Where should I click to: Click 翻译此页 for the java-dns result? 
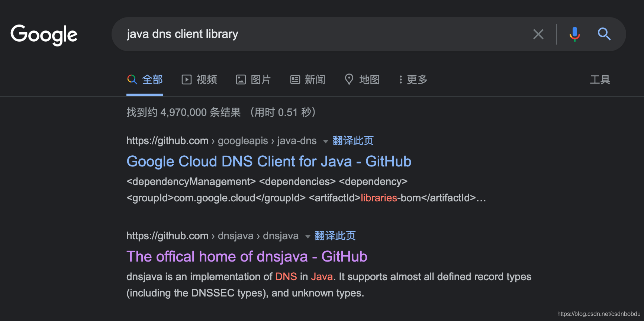pos(353,140)
